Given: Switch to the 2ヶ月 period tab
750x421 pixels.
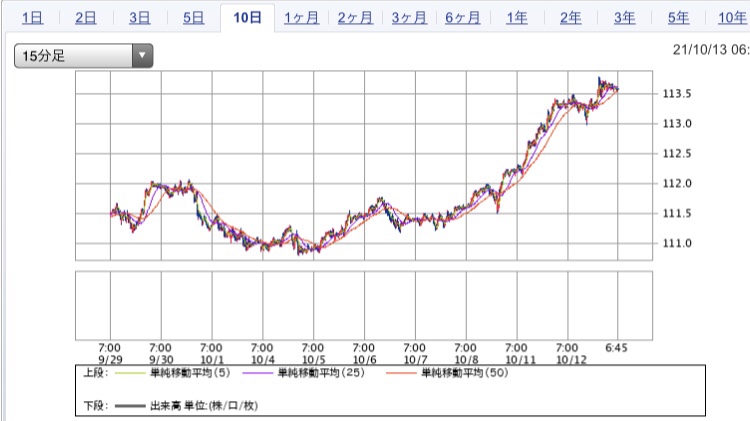Looking at the screenshot, I should [x=355, y=18].
